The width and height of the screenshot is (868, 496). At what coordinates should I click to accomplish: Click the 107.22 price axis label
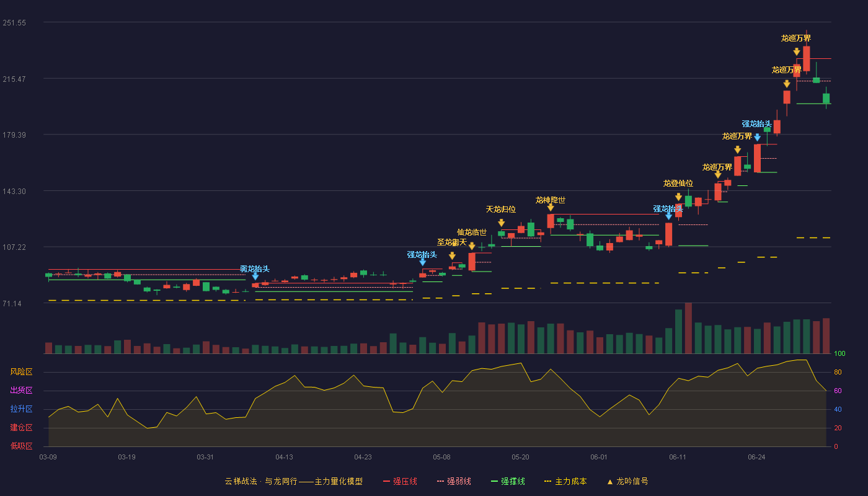tap(14, 247)
